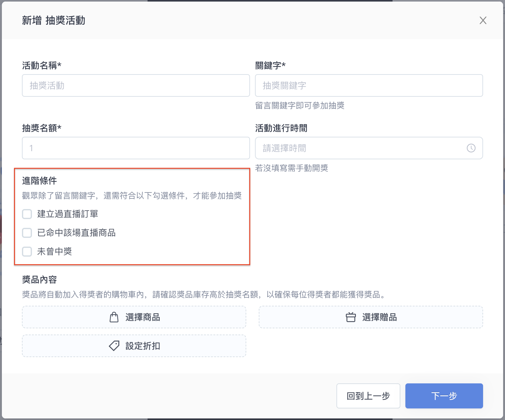
Task: Click the 建立過直播訂單 label text
Action: [68, 214]
